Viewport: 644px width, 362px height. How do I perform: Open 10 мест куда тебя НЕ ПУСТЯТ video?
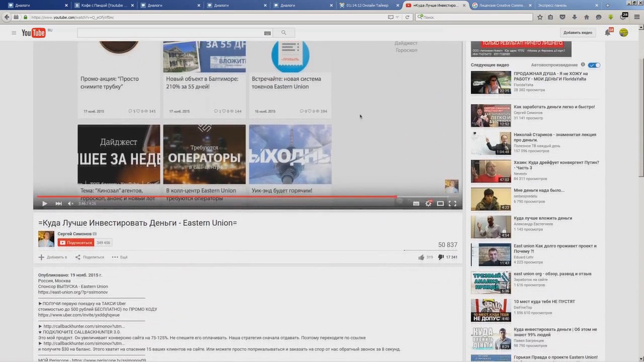pyautogui.click(x=544, y=302)
